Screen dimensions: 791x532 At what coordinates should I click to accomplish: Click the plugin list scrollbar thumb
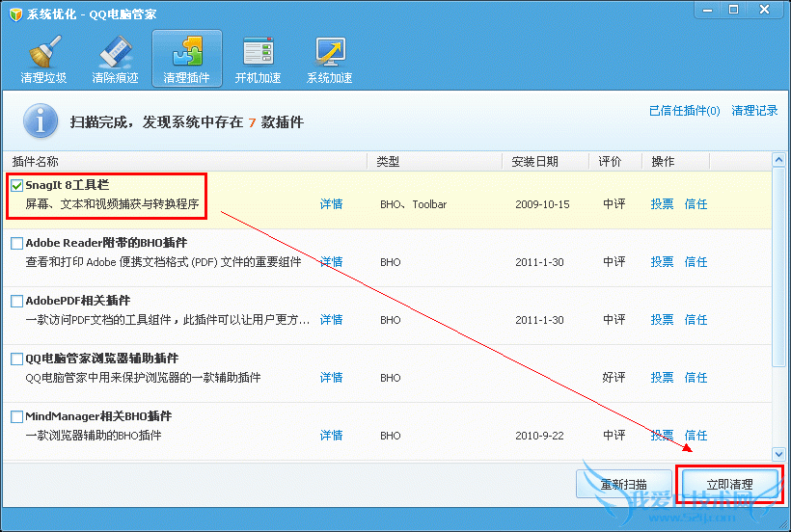coord(778,268)
